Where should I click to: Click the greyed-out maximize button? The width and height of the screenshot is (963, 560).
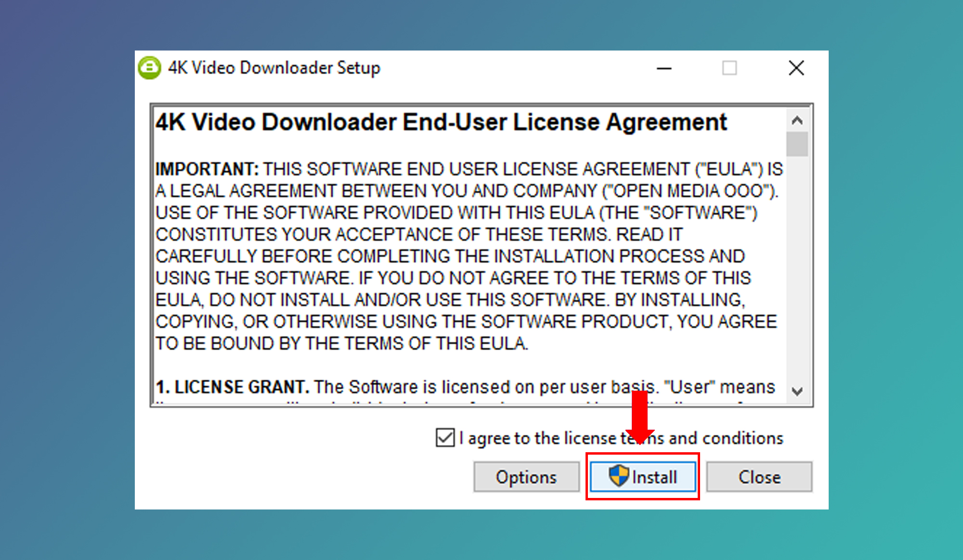coord(729,68)
